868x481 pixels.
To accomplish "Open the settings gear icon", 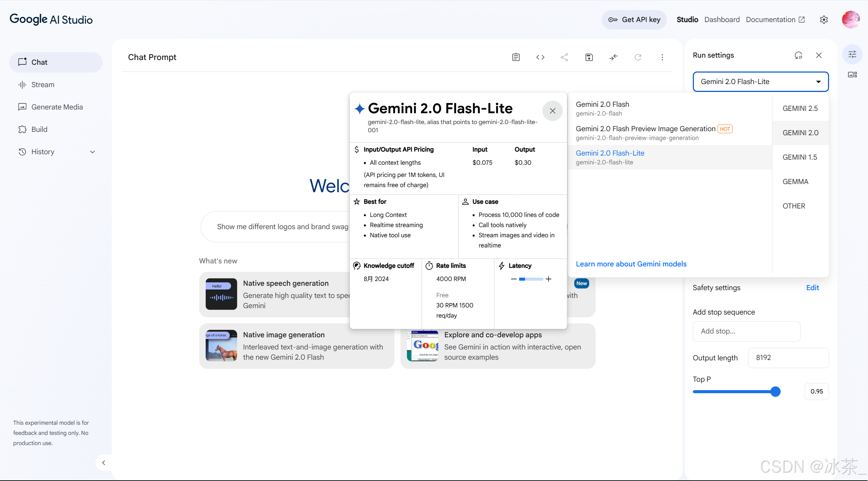I will pos(824,20).
